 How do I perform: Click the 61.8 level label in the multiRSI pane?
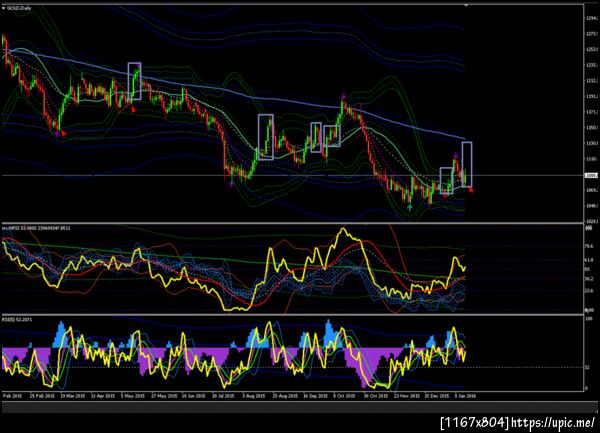(x=590, y=260)
